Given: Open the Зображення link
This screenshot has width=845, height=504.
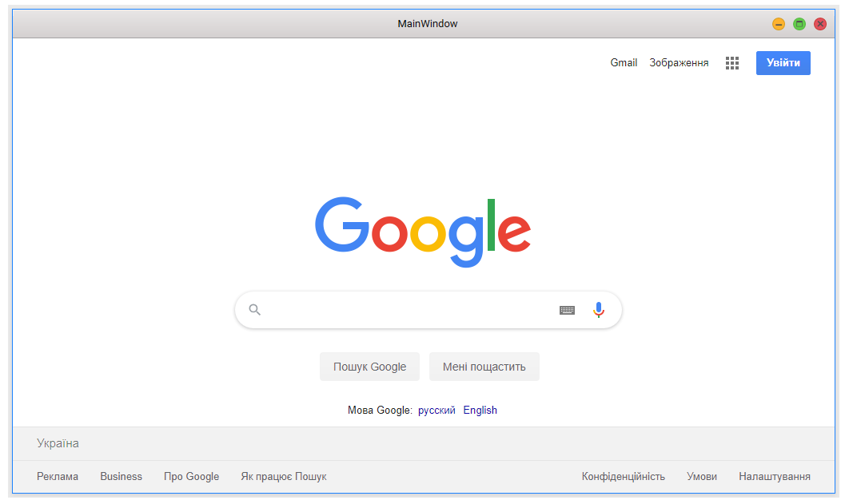Looking at the screenshot, I should 679,63.
